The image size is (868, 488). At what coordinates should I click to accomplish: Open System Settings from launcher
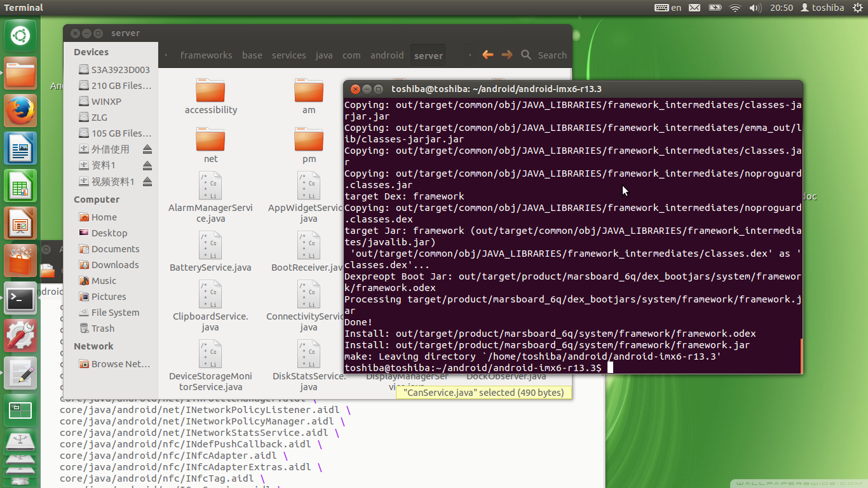coord(20,335)
